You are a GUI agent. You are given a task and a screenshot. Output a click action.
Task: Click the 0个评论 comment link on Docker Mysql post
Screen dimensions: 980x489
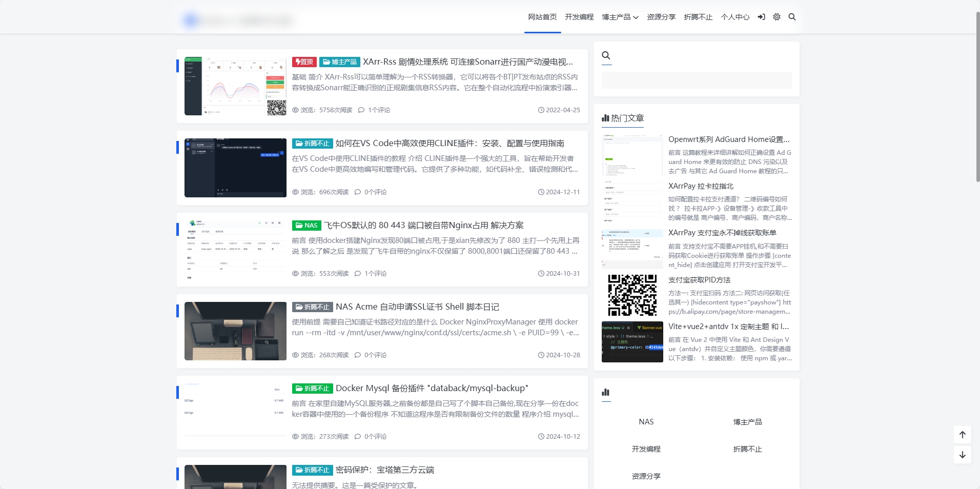(x=371, y=437)
